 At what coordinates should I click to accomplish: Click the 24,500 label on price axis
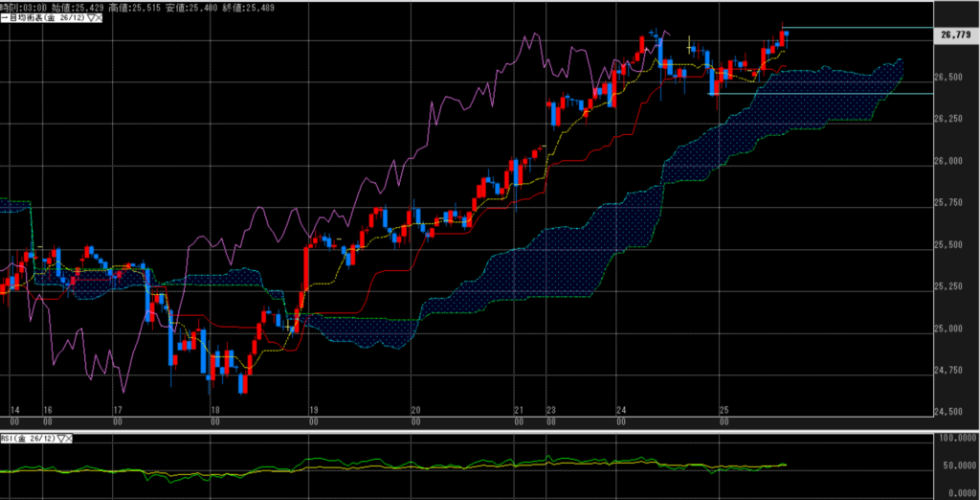(x=953, y=413)
